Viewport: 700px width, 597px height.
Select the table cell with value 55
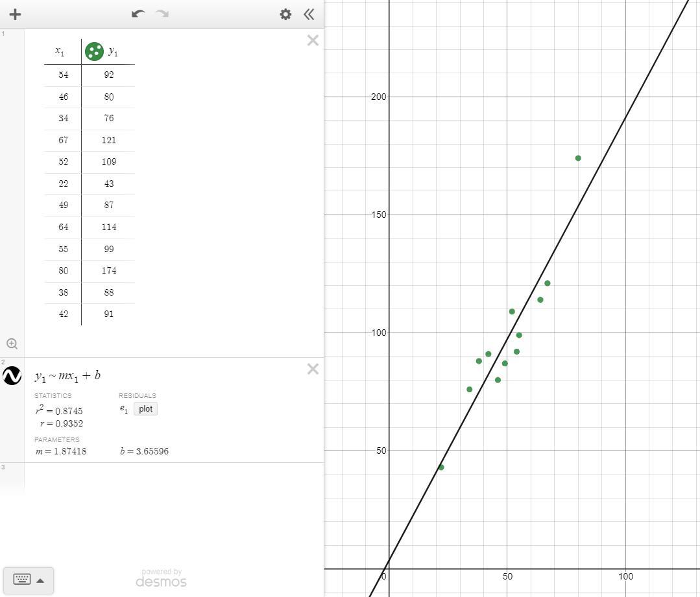[63, 249]
